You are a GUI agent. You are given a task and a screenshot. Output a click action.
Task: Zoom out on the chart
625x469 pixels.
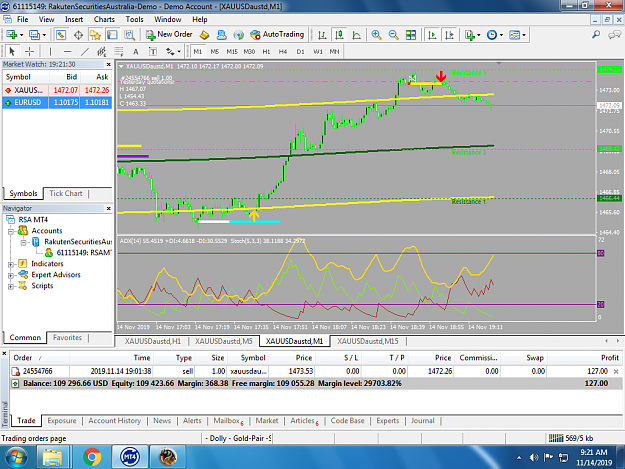click(x=393, y=35)
